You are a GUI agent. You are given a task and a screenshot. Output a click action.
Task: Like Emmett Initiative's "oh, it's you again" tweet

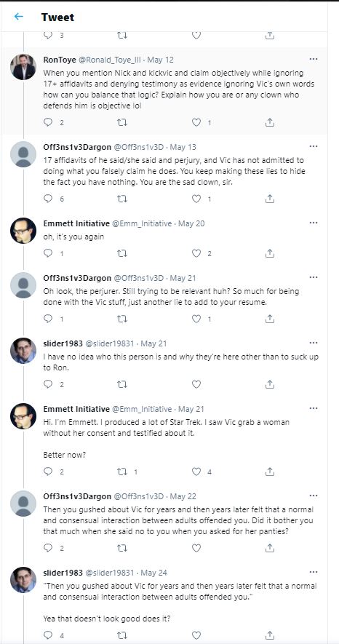(196, 253)
